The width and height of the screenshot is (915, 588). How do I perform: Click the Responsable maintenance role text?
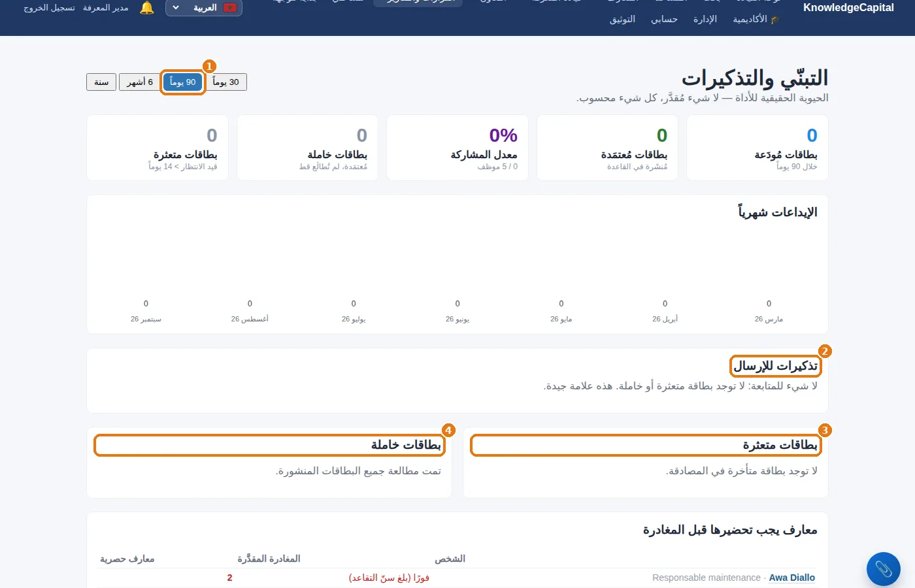click(x=707, y=578)
